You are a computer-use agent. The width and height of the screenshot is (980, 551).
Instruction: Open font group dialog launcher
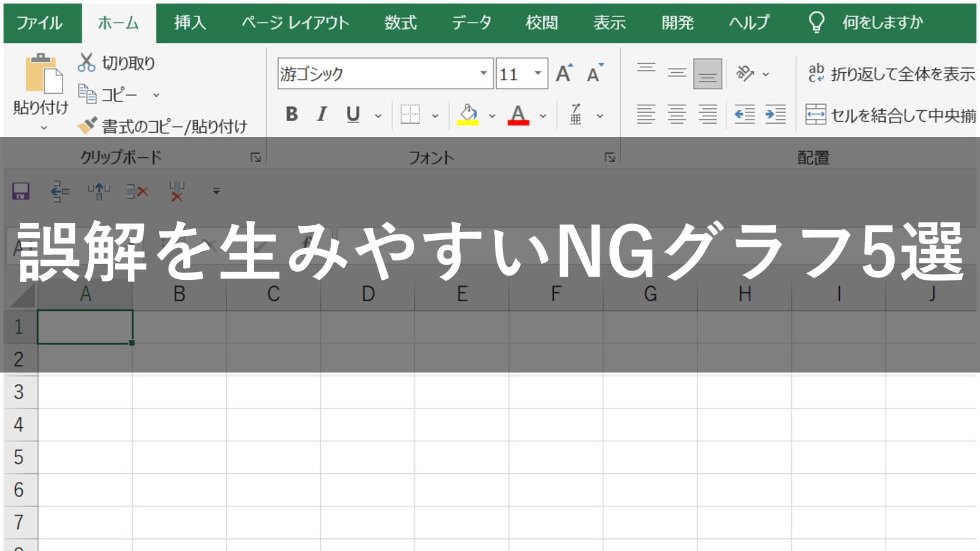click(609, 157)
